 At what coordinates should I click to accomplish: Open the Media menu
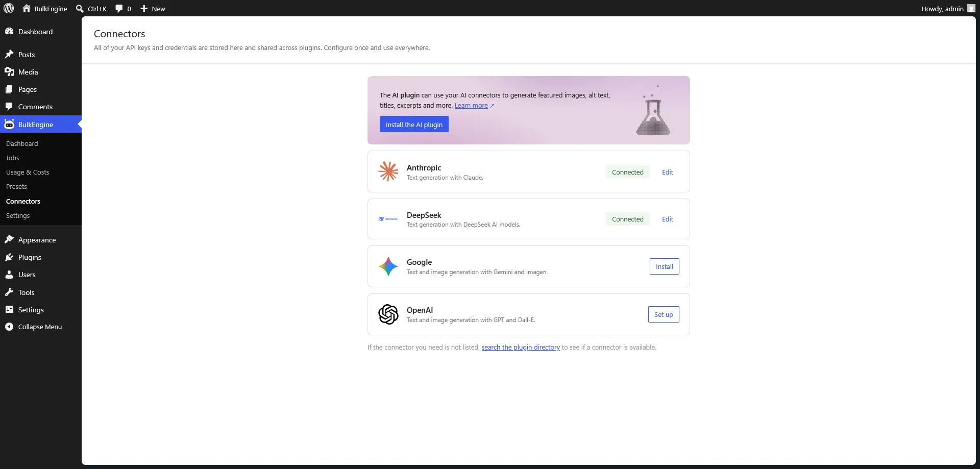click(41, 72)
